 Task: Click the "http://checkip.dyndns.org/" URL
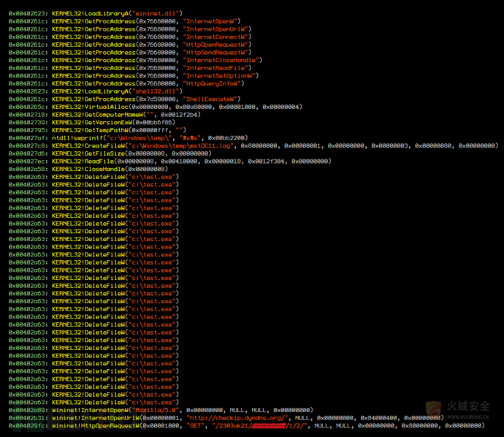237,418
